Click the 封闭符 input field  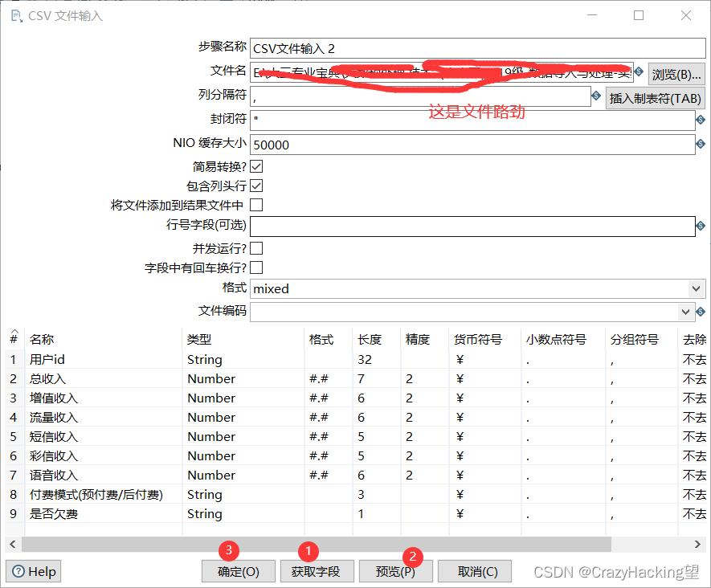pyautogui.click(x=472, y=120)
